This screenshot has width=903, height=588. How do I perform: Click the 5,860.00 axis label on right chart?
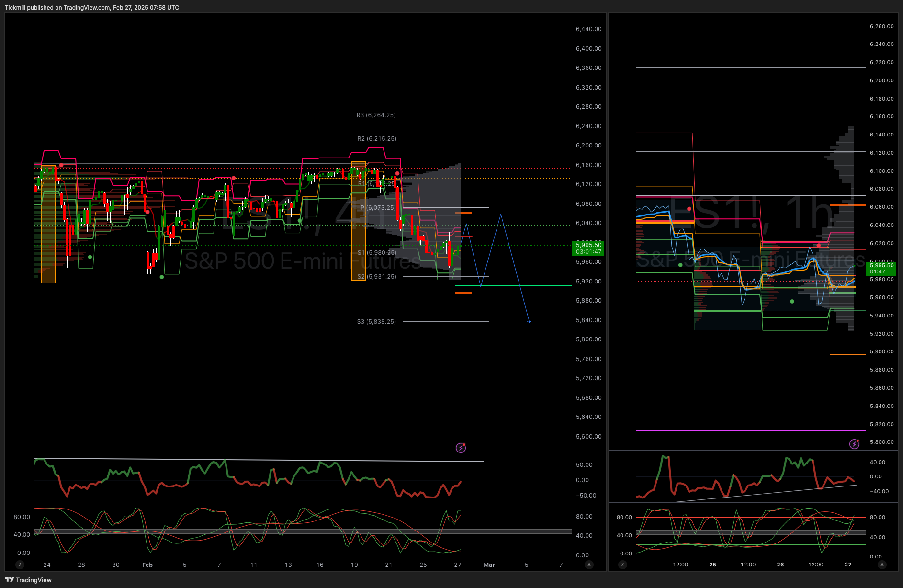click(881, 388)
